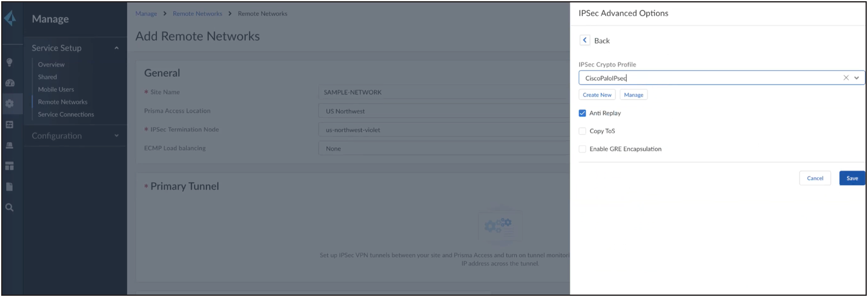Clear the IPSec Crypto Profile selection

pos(846,78)
